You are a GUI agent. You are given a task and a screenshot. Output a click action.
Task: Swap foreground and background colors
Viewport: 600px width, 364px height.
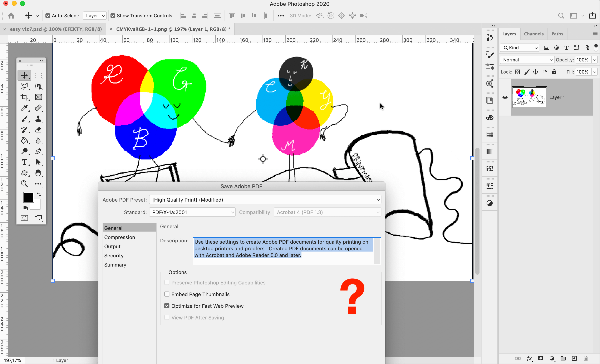[39, 194]
